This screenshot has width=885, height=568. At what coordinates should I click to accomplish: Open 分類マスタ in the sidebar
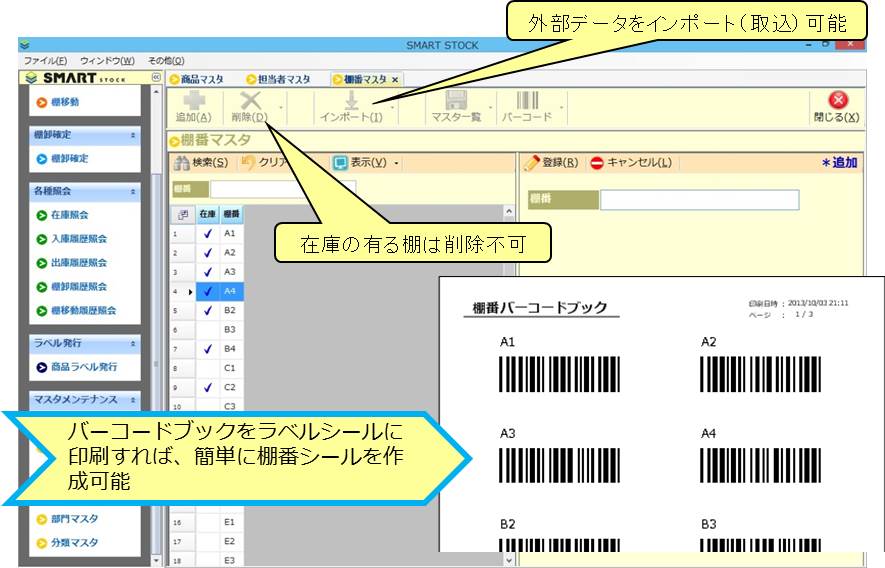(67, 543)
